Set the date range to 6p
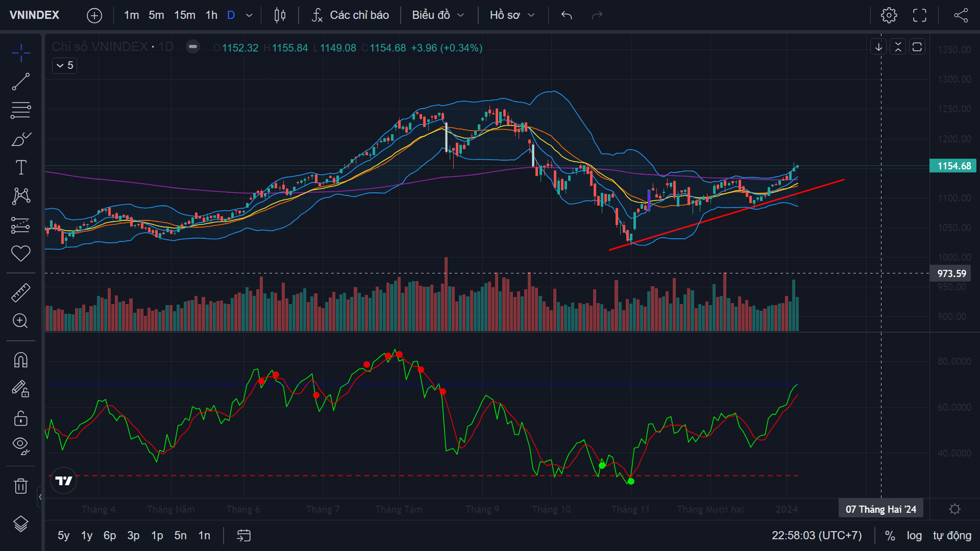 (110, 535)
